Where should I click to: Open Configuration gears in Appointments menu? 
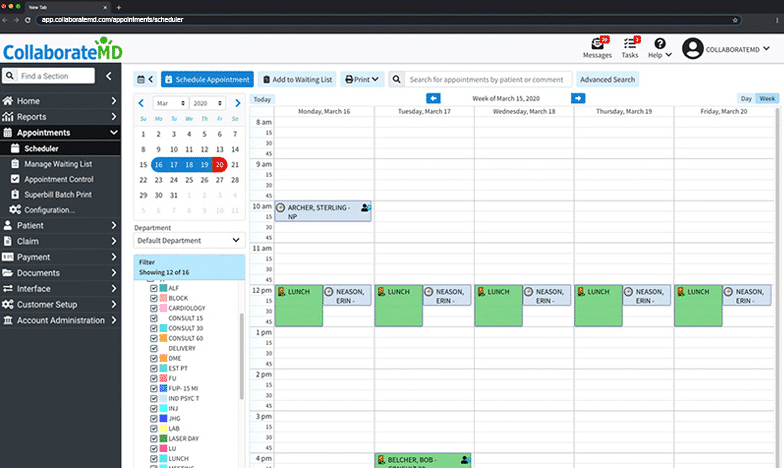[15, 210]
